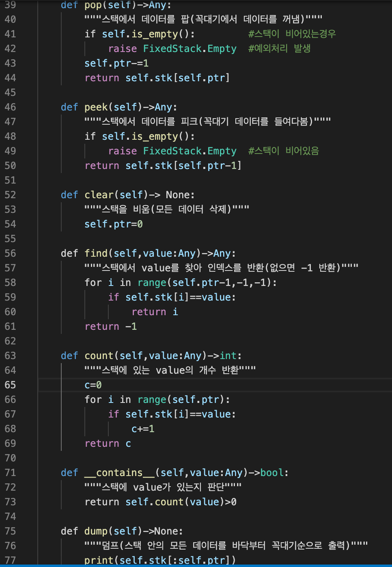
Task: Click the pop docstring on line 40
Action: (203, 19)
